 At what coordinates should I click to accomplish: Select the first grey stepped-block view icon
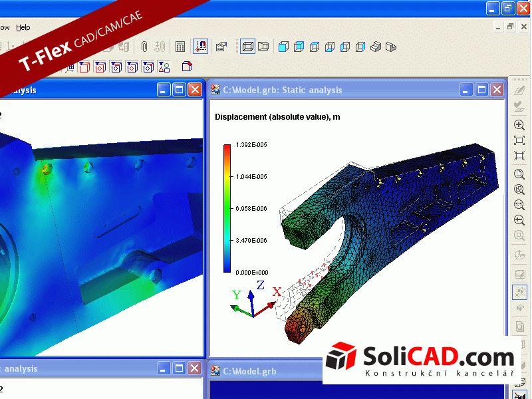pos(376,47)
